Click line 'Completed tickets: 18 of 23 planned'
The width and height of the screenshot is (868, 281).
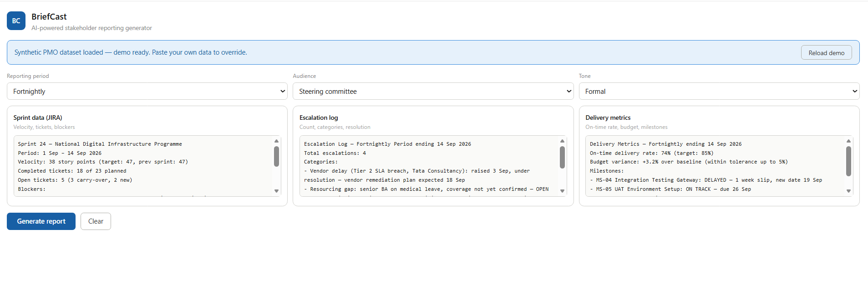pos(72,171)
